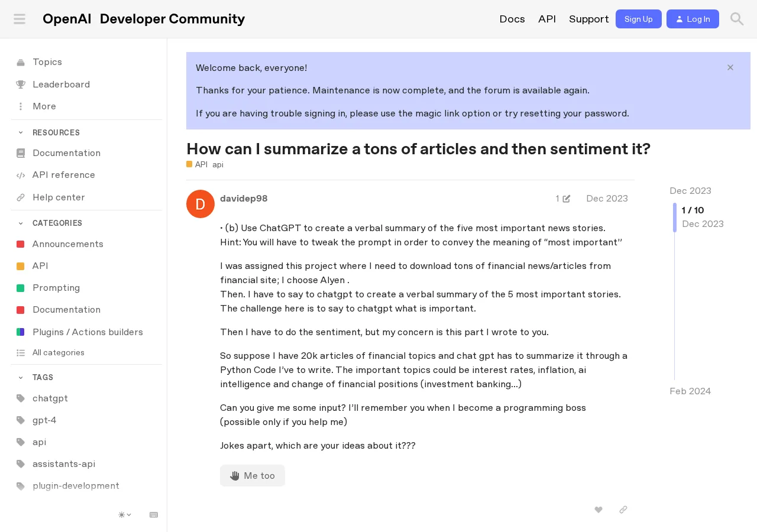Select the Prompting category green swatch
Viewport: 757px width, 532px height.
[x=21, y=288]
